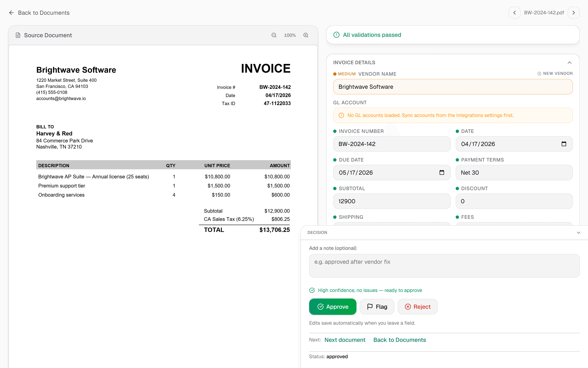The height and width of the screenshot is (368, 588).
Task: Click the All validations passed status icon
Action: [x=336, y=35]
